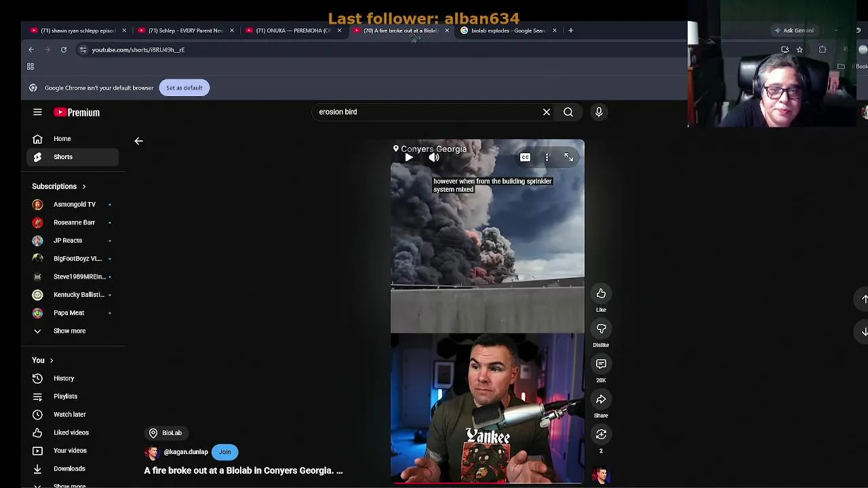The image size is (868, 488).
Task: Expand the Short's title description
Action: point(243,470)
